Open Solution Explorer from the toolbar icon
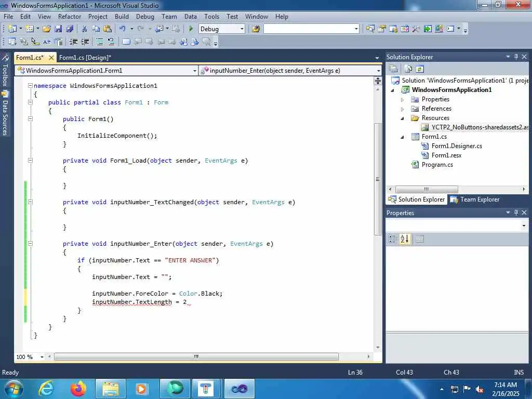 coord(370,29)
